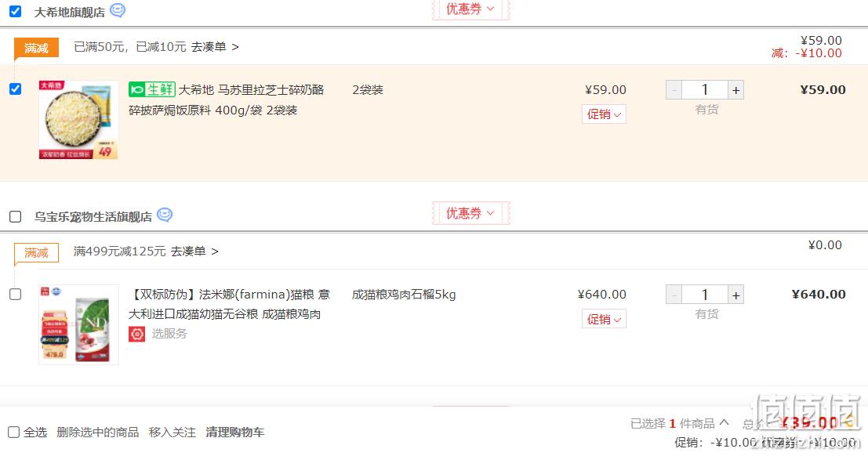This screenshot has height=456, width=868.
Task: Click 删除选中的商品 link
Action: pyautogui.click(x=97, y=432)
